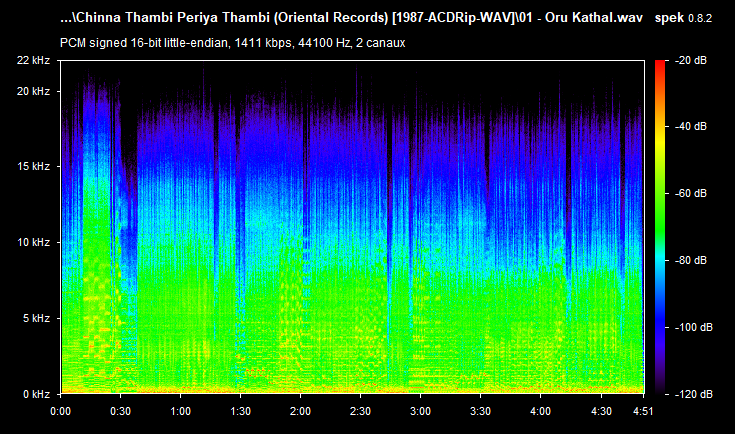Screen dimensions: 735x434
Task: Click the 2:30 time axis label
Action: (360, 412)
